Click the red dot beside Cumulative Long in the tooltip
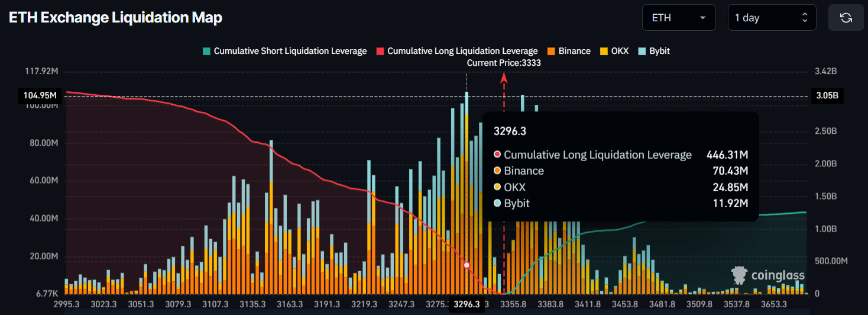 pyautogui.click(x=497, y=155)
